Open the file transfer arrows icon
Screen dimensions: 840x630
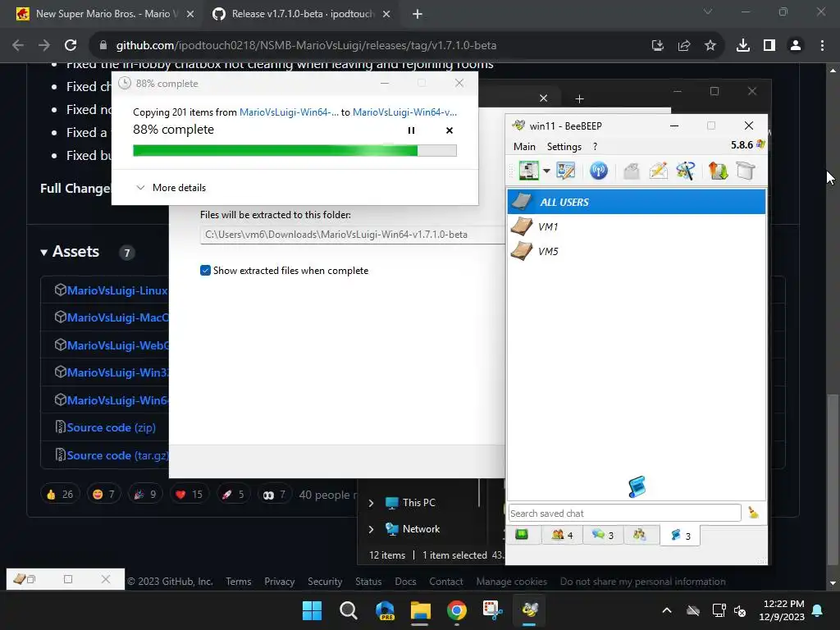pos(718,171)
